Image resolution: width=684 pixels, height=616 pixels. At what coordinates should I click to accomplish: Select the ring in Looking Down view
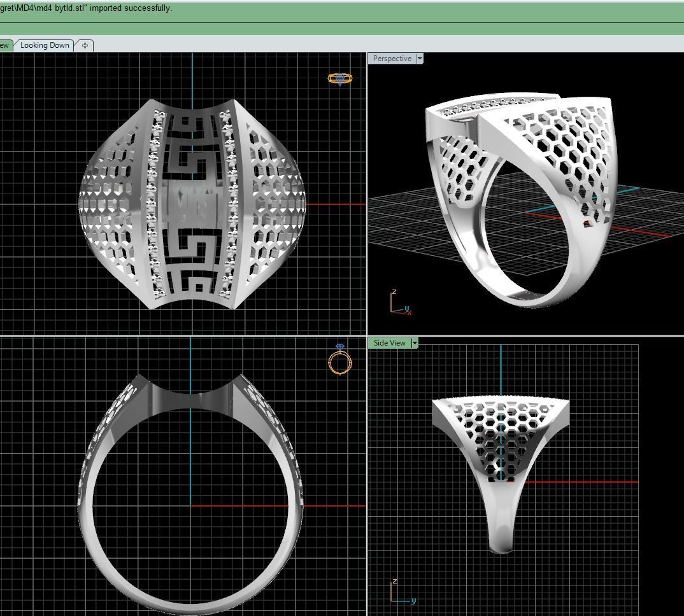pos(192,204)
